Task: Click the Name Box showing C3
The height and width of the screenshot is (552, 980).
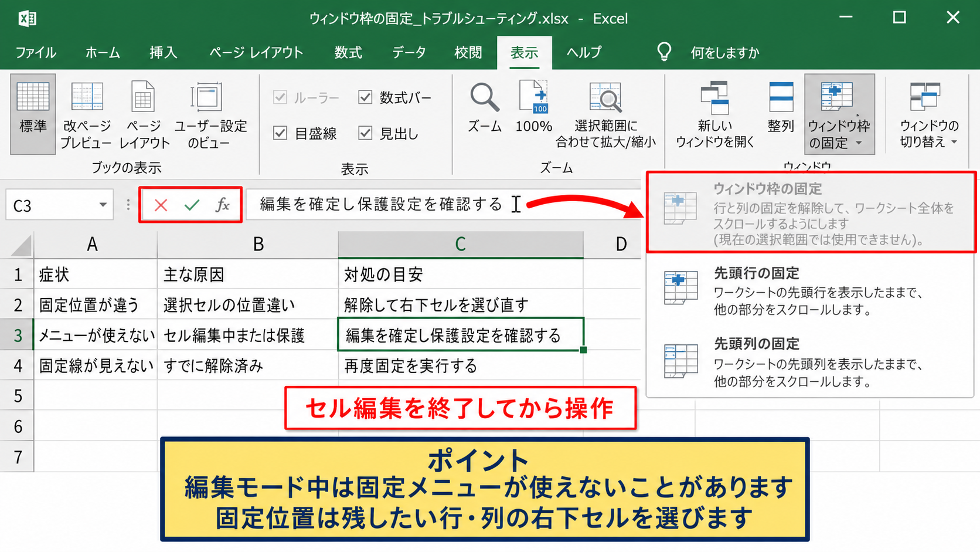Action: click(x=53, y=205)
